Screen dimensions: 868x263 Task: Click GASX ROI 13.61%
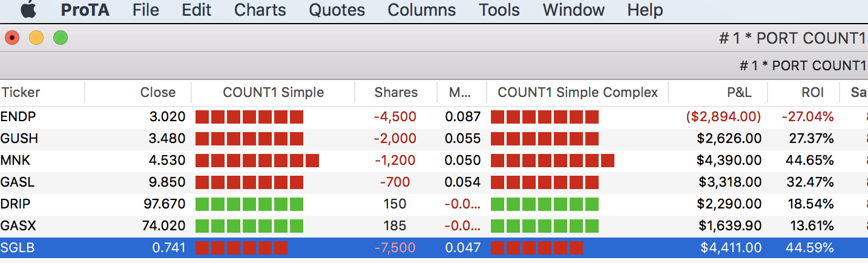point(811,225)
